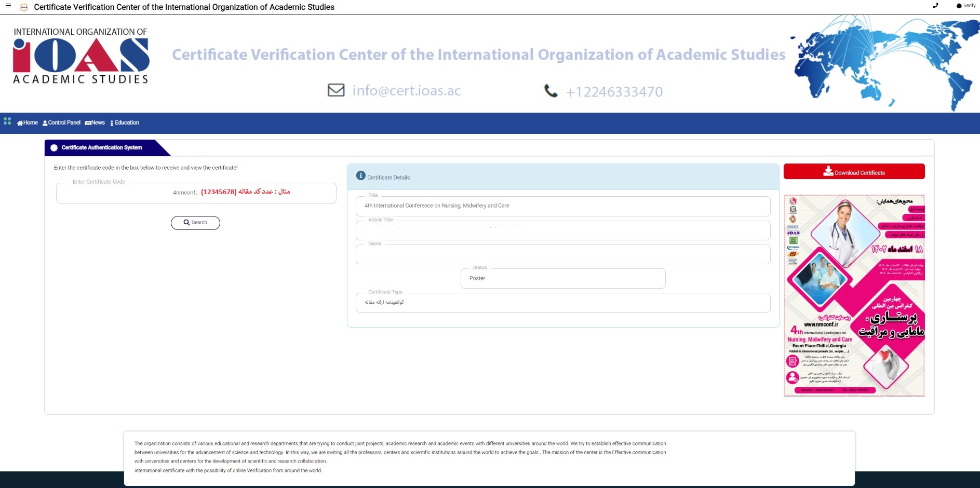Open News menu item

pyautogui.click(x=95, y=123)
